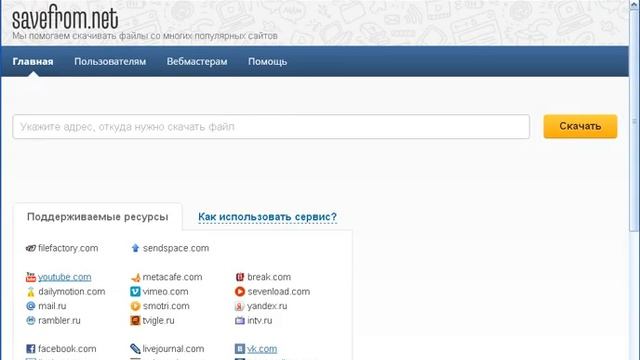
Task: Click the Facebook logo icon
Action: coord(31,349)
